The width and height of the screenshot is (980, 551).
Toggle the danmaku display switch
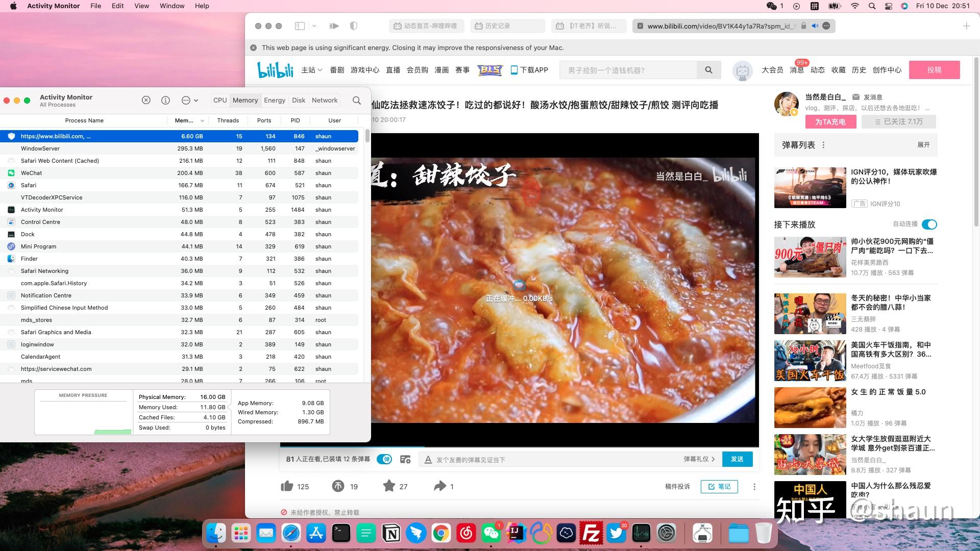click(x=384, y=459)
